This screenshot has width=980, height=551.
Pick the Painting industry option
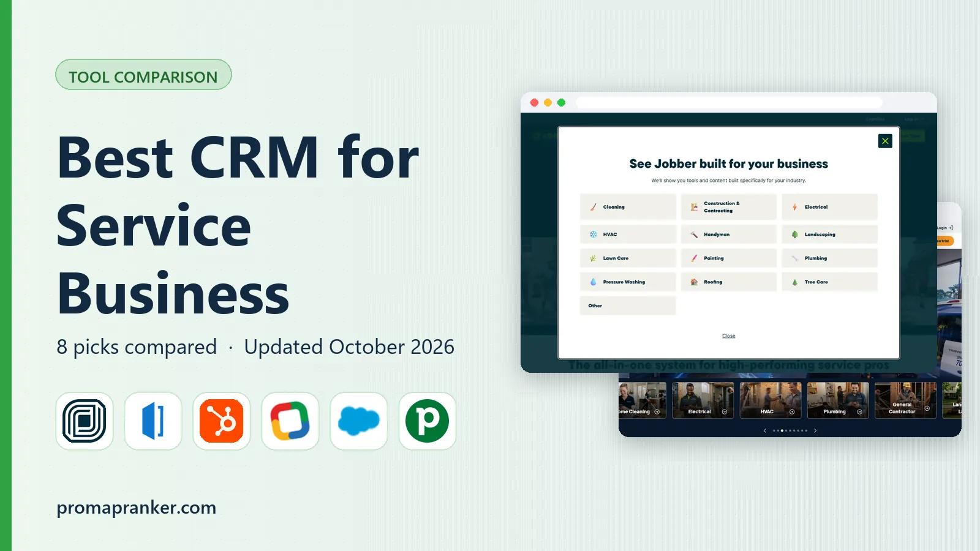point(729,258)
